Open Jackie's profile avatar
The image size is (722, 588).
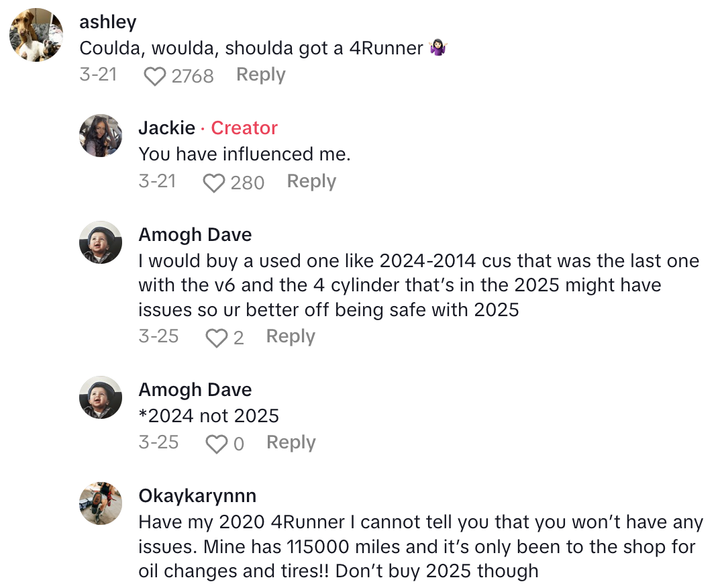pyautogui.click(x=101, y=136)
